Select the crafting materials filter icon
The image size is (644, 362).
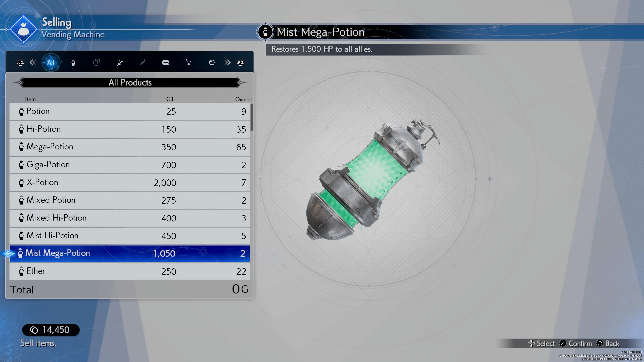tap(119, 62)
